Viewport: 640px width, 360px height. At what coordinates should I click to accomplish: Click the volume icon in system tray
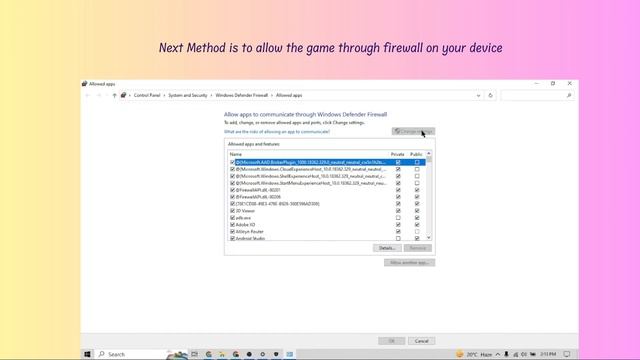[524, 354]
